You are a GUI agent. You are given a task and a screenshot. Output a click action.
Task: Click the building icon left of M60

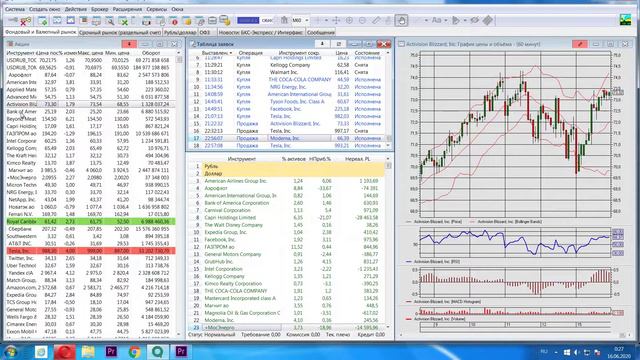284,20
